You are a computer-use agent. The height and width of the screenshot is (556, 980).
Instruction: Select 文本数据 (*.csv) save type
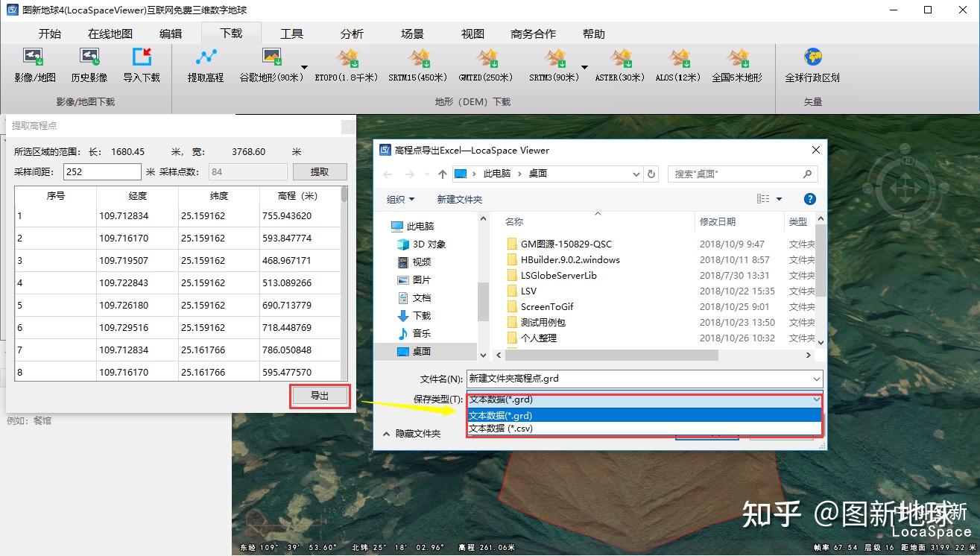tap(645, 429)
